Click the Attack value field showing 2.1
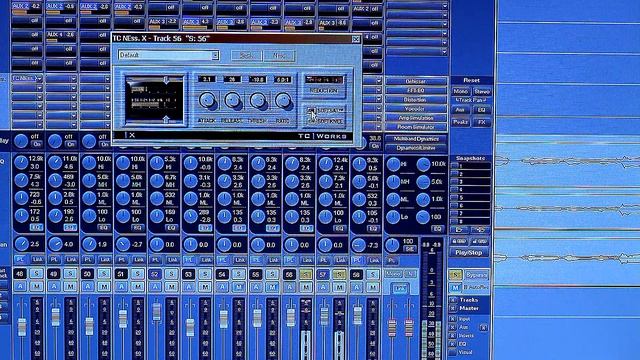 point(207,80)
